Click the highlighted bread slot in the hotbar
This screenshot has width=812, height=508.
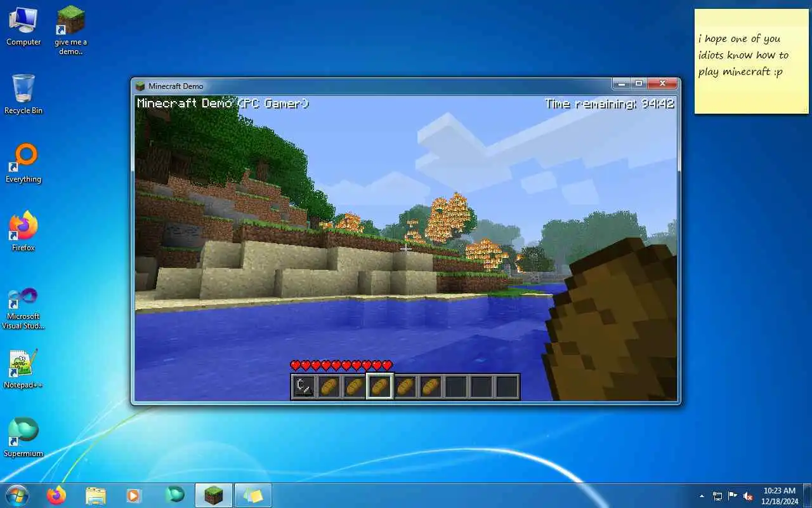(380, 386)
